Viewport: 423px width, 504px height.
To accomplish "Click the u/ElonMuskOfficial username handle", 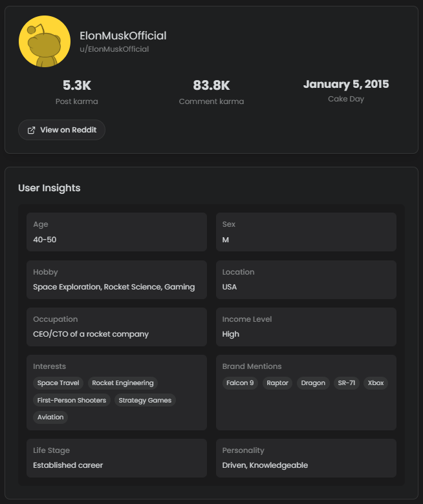I will tap(114, 49).
